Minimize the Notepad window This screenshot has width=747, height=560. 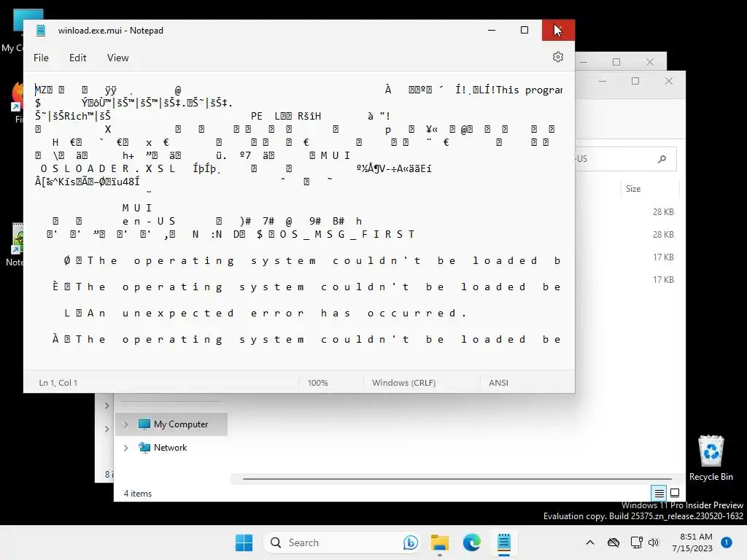pyautogui.click(x=492, y=30)
